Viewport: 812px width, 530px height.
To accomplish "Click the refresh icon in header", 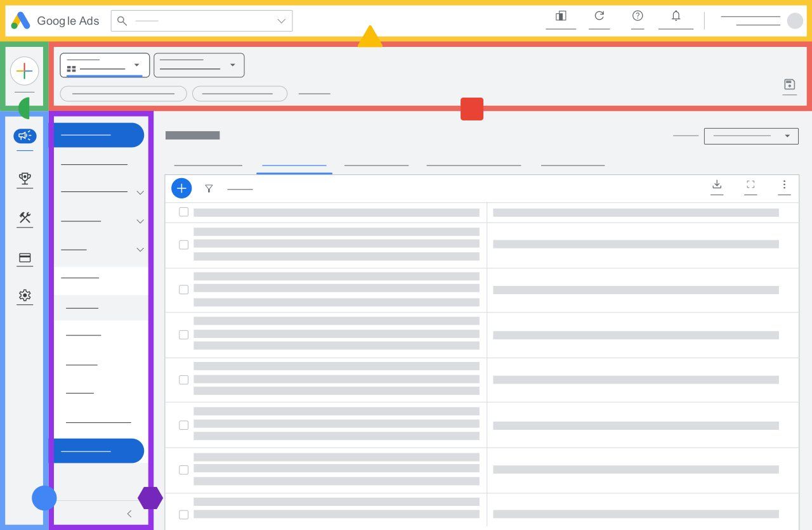I will [x=599, y=16].
